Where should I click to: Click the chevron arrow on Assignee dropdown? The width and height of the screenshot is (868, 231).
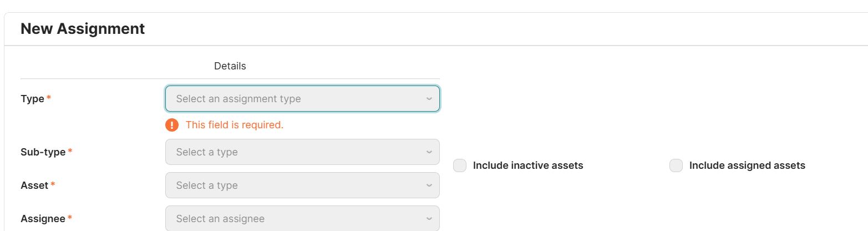tap(429, 219)
